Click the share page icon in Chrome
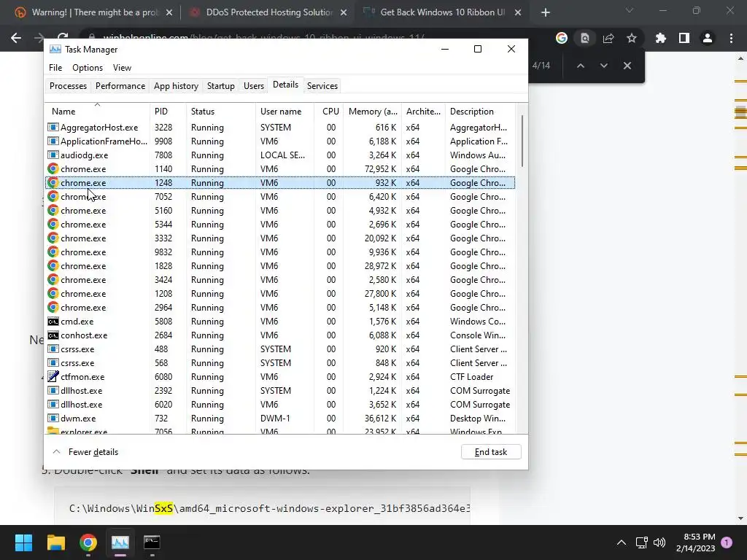 click(608, 38)
